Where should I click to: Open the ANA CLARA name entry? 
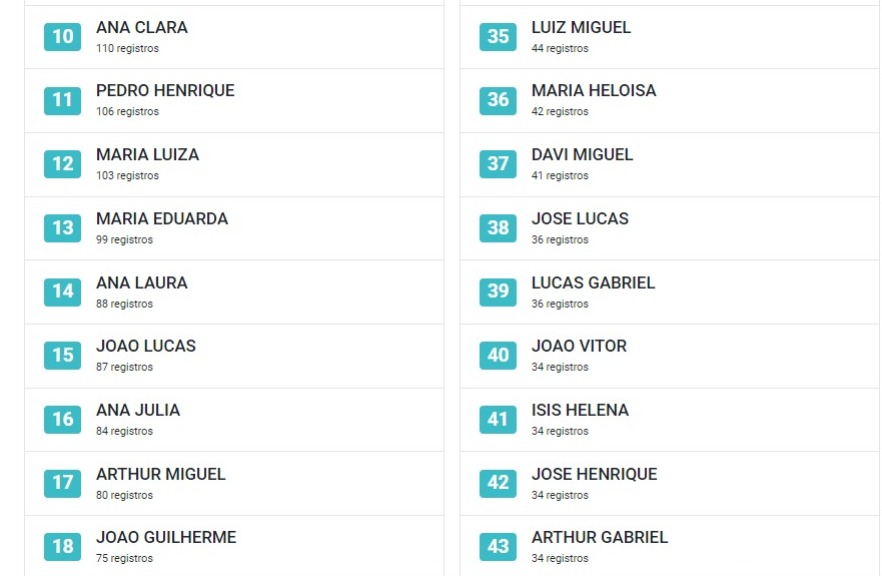pyautogui.click(x=142, y=28)
